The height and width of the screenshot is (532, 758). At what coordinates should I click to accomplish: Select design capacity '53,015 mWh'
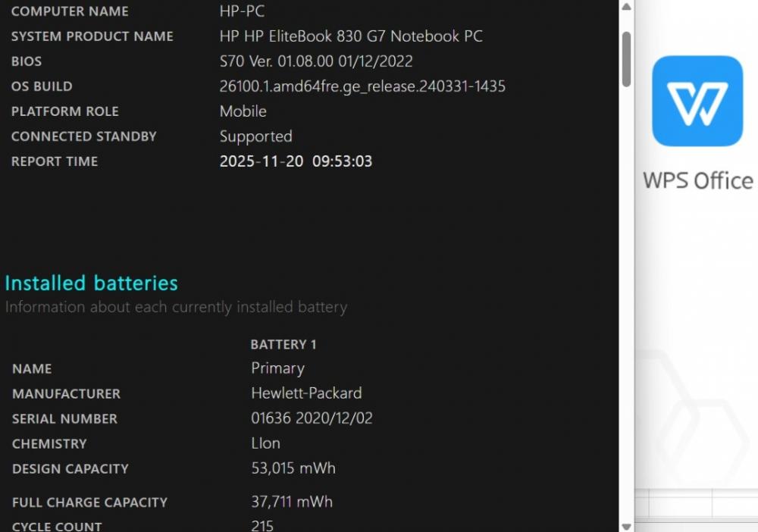pos(293,468)
